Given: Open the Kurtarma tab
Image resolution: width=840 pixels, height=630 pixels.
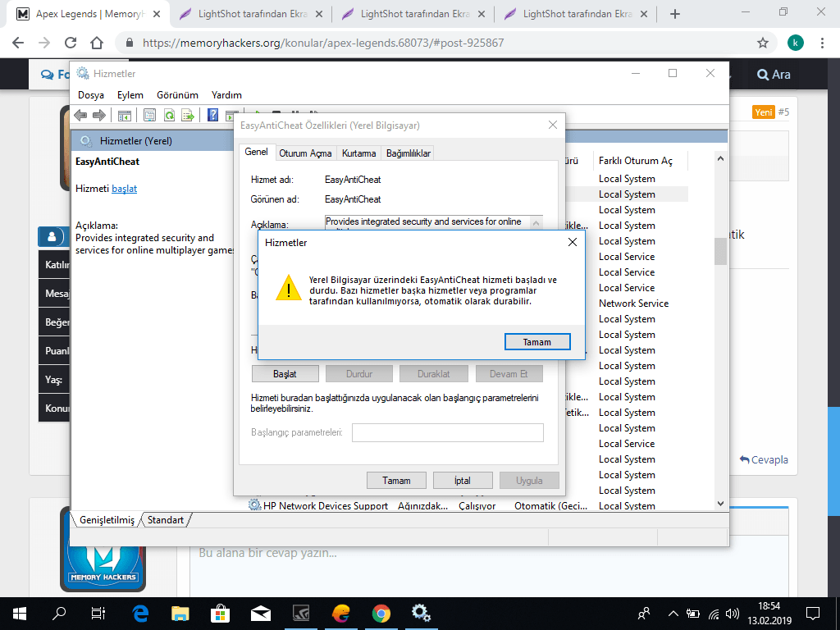Looking at the screenshot, I should (359, 153).
